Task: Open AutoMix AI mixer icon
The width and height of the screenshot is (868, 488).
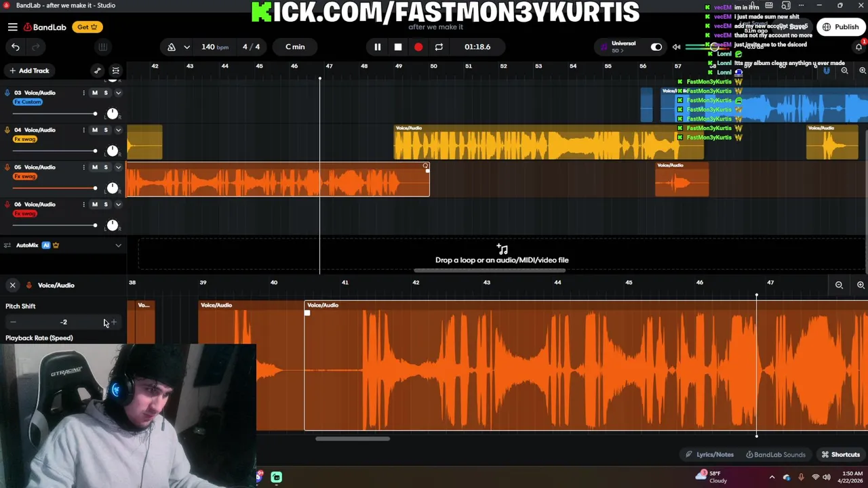Action: click(7, 245)
